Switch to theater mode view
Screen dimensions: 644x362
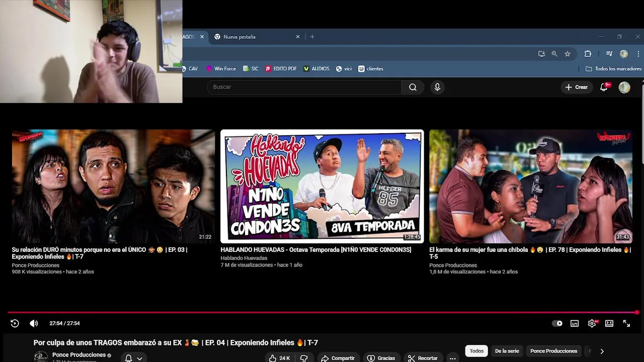point(609,323)
